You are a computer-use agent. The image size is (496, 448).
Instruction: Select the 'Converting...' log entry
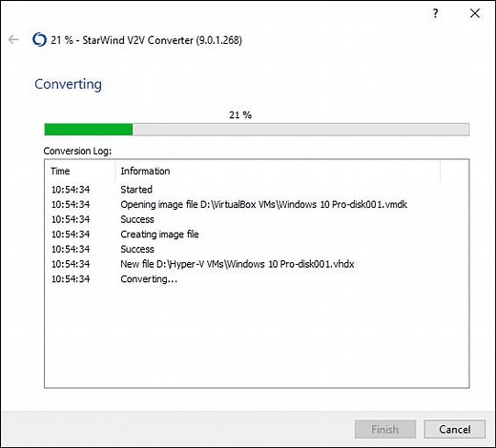tap(149, 279)
